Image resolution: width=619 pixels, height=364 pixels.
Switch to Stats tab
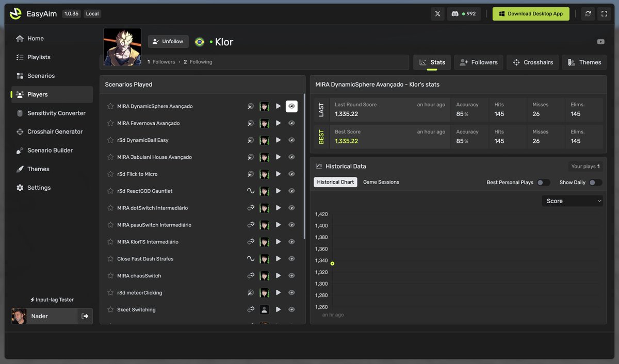tap(432, 62)
